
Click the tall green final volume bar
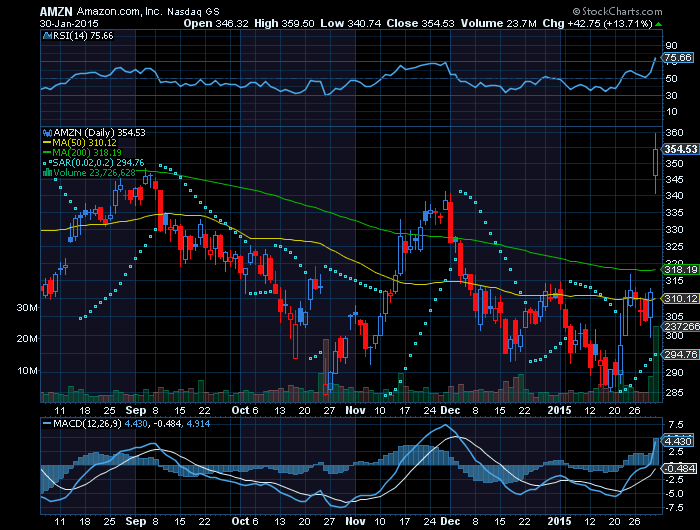(656, 364)
